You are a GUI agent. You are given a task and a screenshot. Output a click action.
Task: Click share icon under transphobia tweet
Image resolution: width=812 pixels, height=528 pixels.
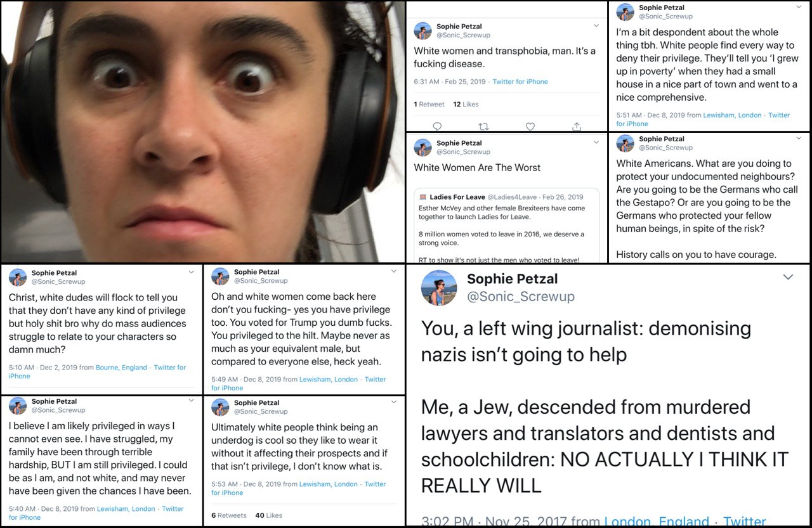(x=577, y=127)
